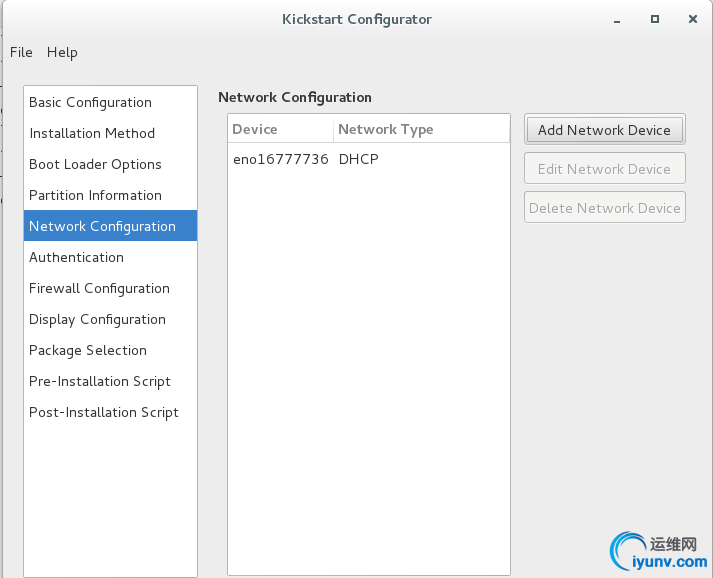Screen dimensions: 713x578
Task: Open Pre-Installation Script section
Action: coord(100,381)
